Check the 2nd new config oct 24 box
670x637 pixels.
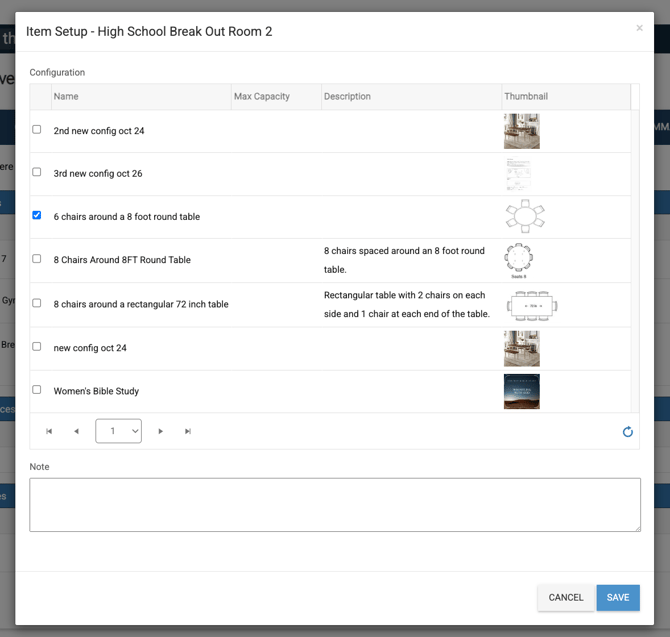[37, 129]
